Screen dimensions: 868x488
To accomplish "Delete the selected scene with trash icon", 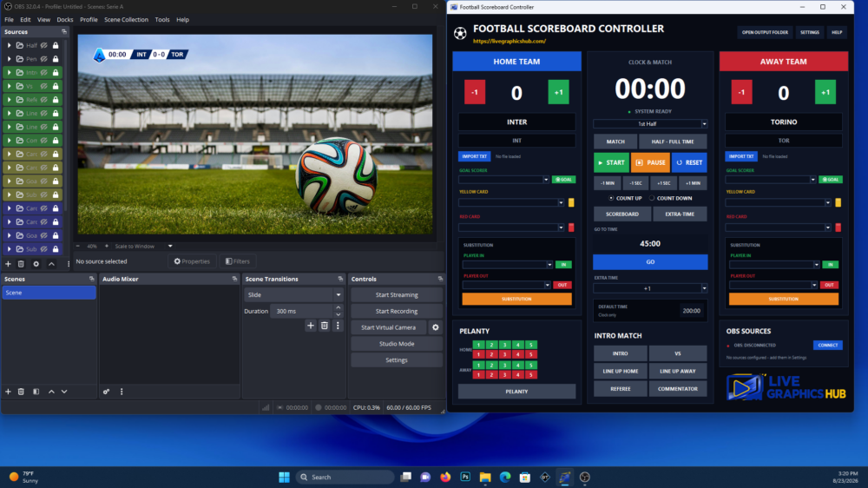I will (x=21, y=392).
